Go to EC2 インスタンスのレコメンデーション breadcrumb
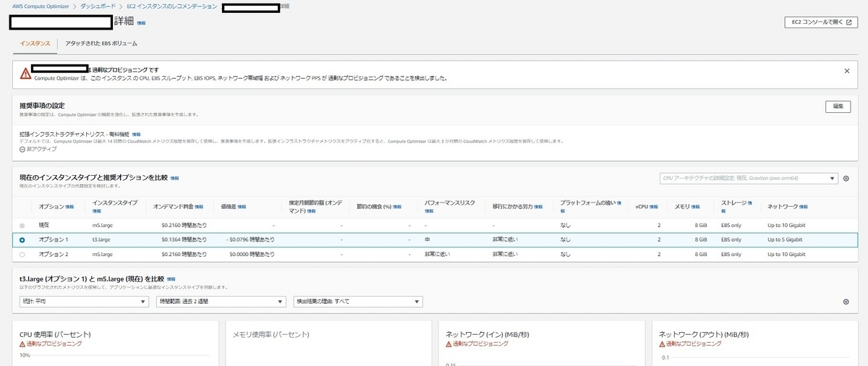868x366 pixels. coord(171,7)
